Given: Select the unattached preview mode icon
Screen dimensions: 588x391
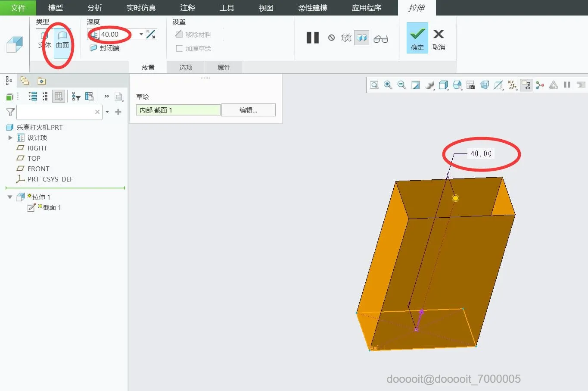Looking at the screenshot, I should click(x=346, y=38).
